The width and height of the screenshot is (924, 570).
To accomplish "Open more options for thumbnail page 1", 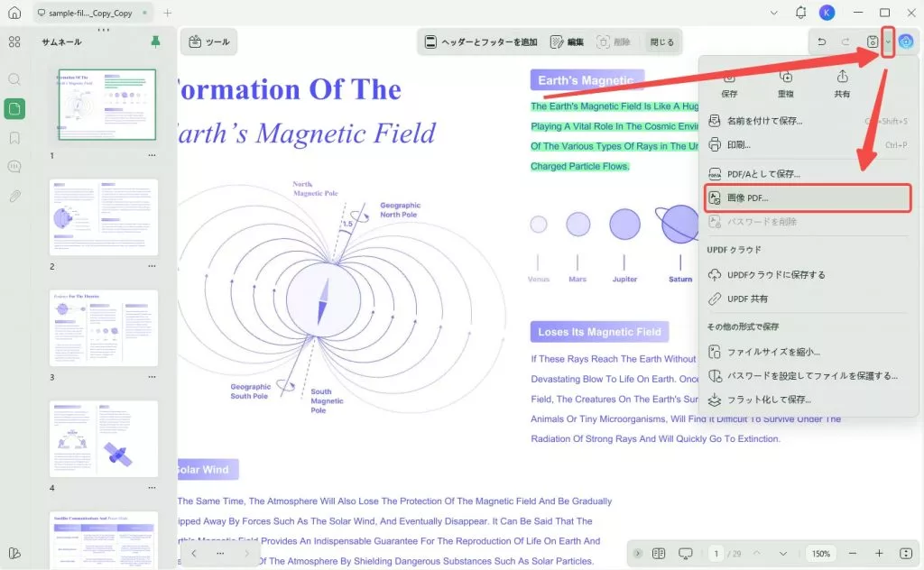I will click(152, 155).
